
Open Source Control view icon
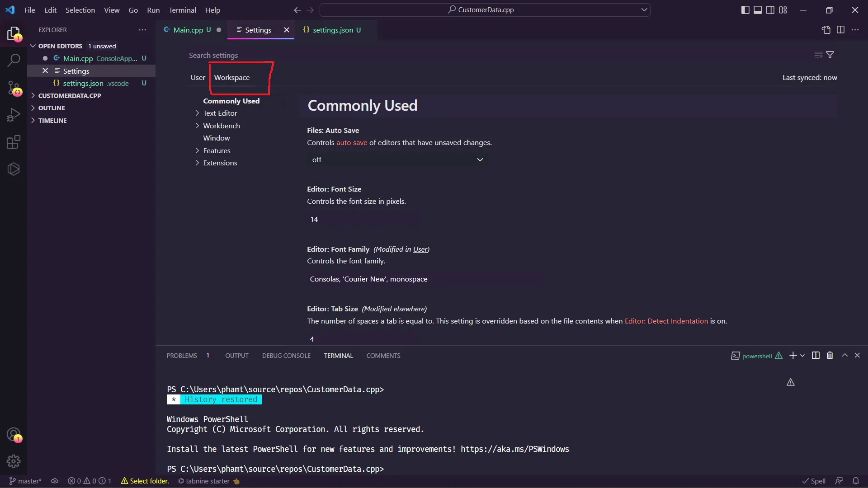click(x=14, y=88)
